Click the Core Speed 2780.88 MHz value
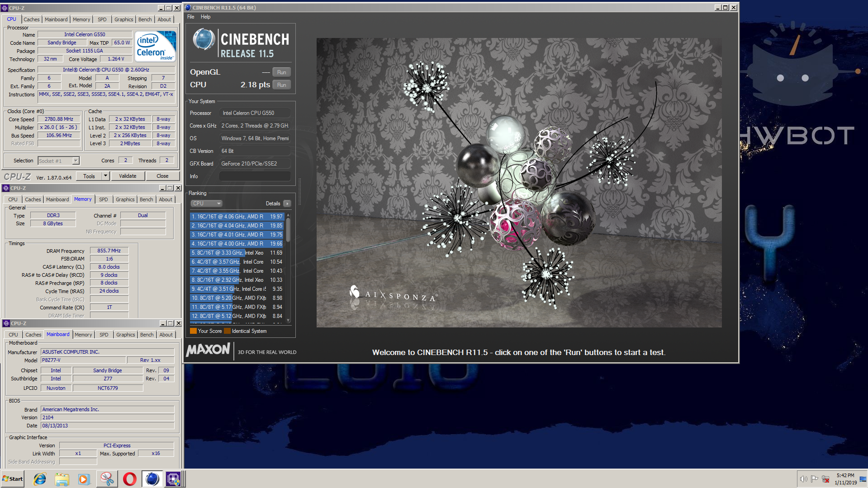Screen dimensions: 868x488 coord(59,119)
